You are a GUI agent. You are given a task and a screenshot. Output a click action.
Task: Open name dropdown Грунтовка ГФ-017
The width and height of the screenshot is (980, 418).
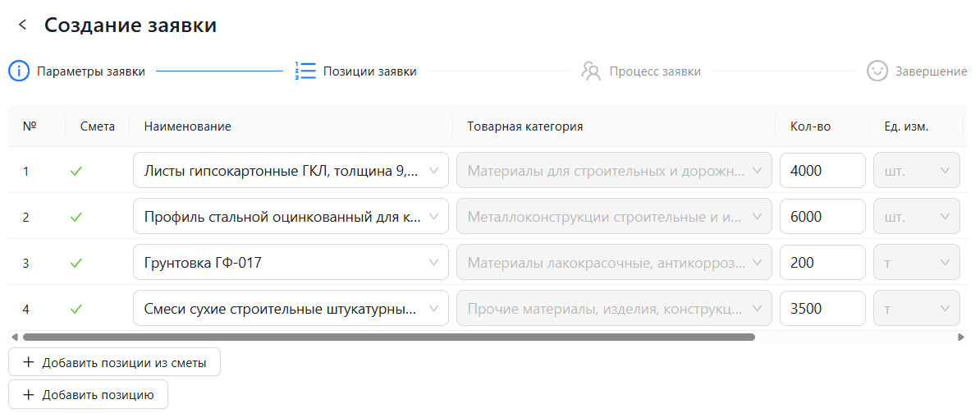(x=291, y=263)
